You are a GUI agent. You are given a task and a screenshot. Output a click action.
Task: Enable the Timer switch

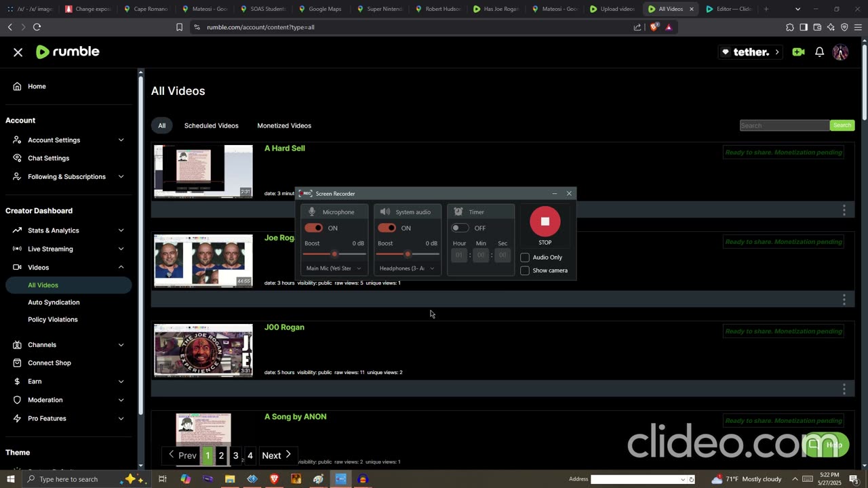coord(460,228)
